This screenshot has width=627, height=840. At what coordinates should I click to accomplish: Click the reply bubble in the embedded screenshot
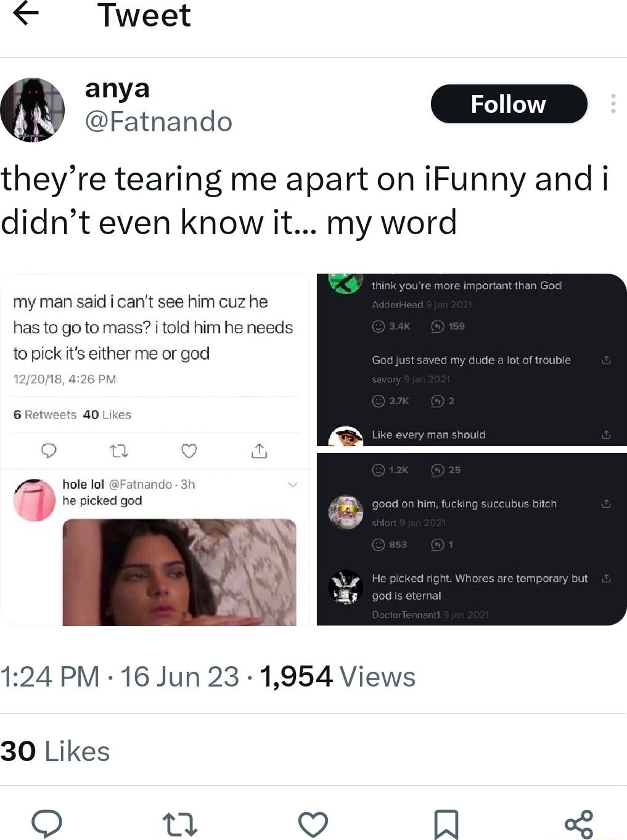49,451
